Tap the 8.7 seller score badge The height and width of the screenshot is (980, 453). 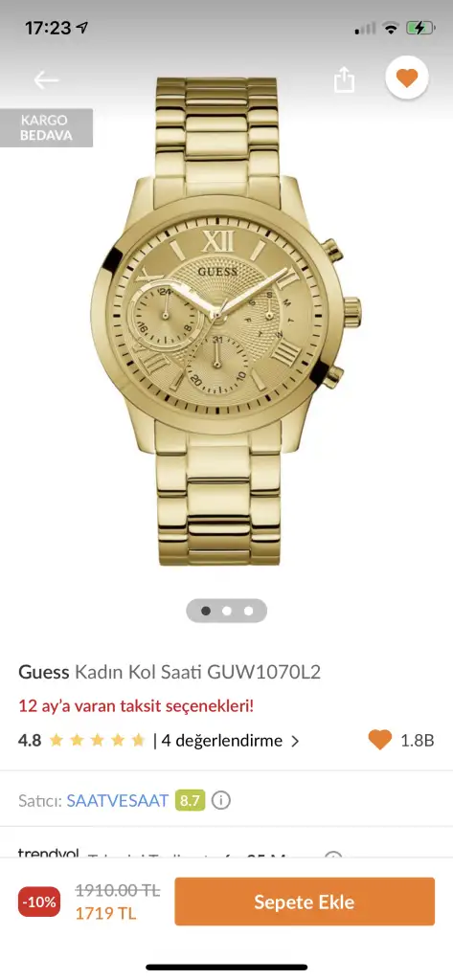pos(191,800)
